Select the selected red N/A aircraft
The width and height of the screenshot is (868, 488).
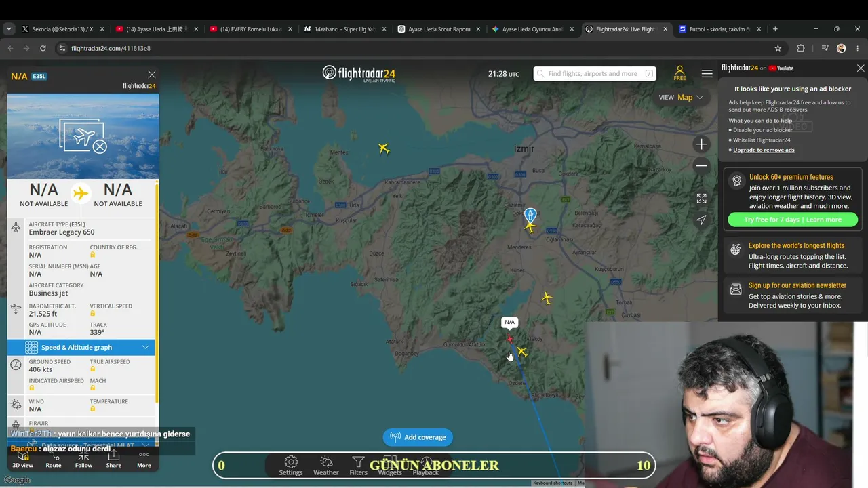point(510,339)
